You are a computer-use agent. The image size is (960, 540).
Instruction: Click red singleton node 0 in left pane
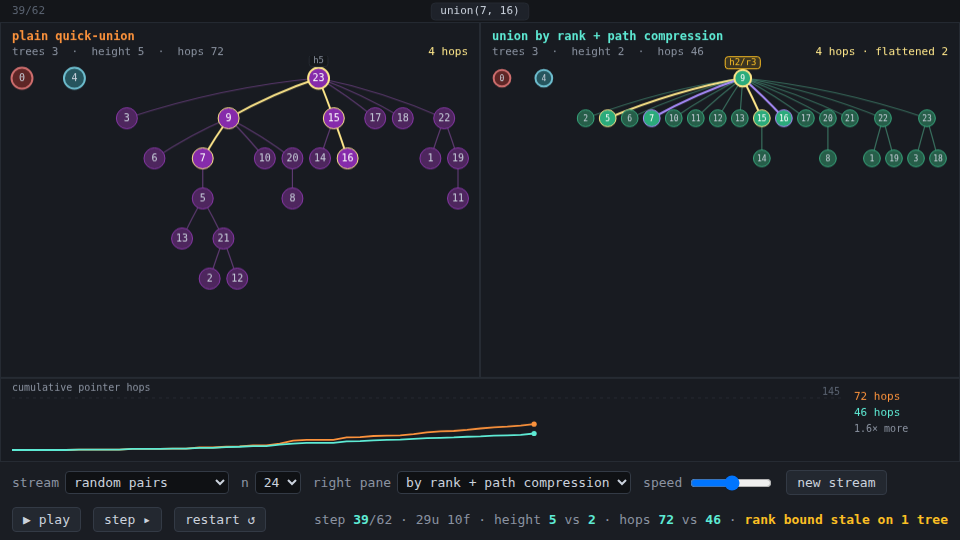pyautogui.click(x=22, y=78)
